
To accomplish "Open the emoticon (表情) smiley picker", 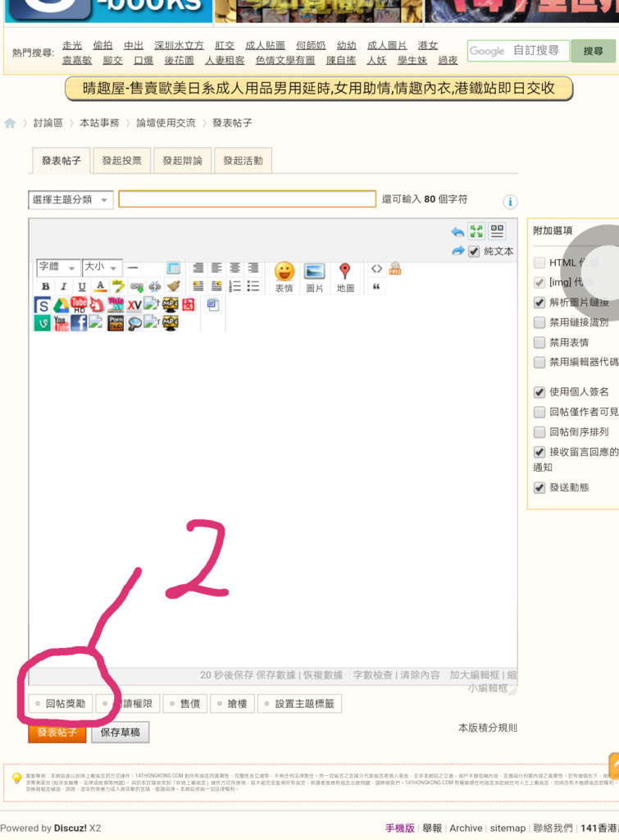I will pos(284,277).
